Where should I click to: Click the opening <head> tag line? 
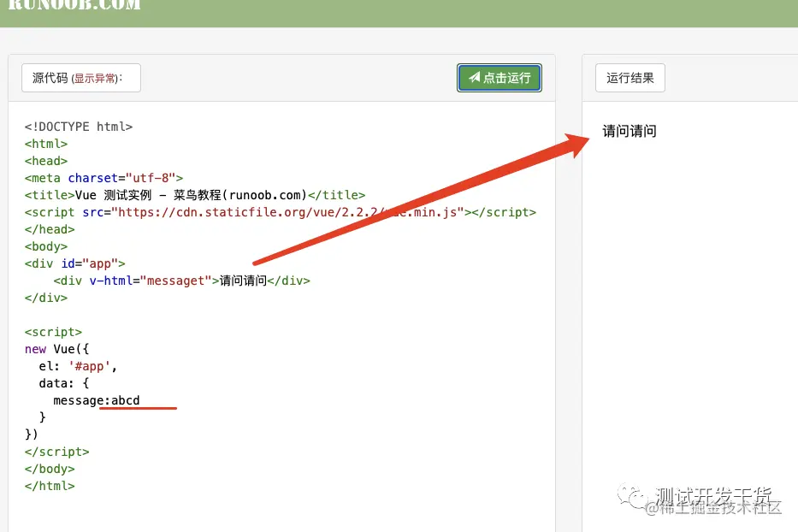(x=46, y=161)
